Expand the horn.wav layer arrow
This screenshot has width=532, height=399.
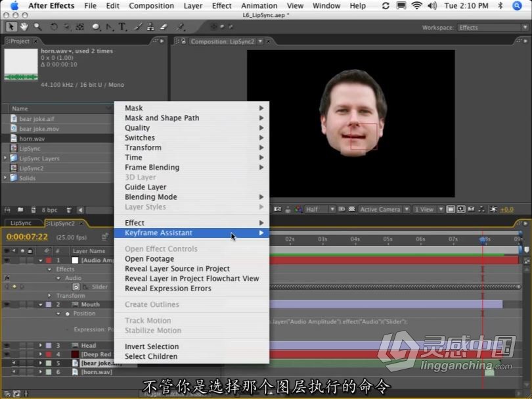tap(40, 372)
